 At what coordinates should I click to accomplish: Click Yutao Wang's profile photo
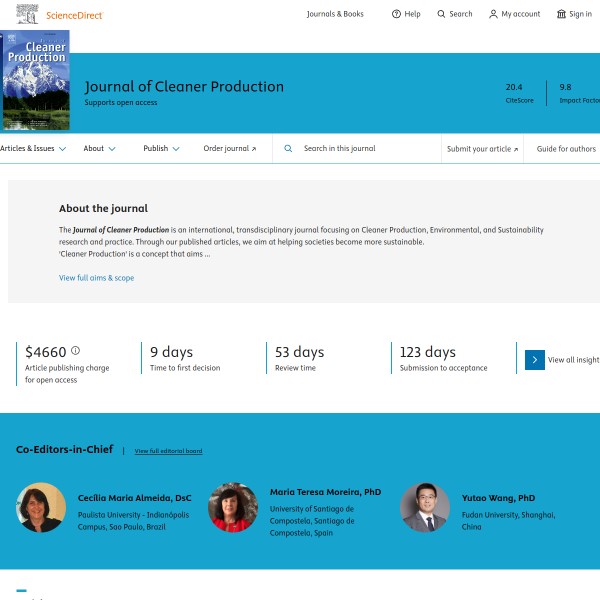(x=424, y=507)
